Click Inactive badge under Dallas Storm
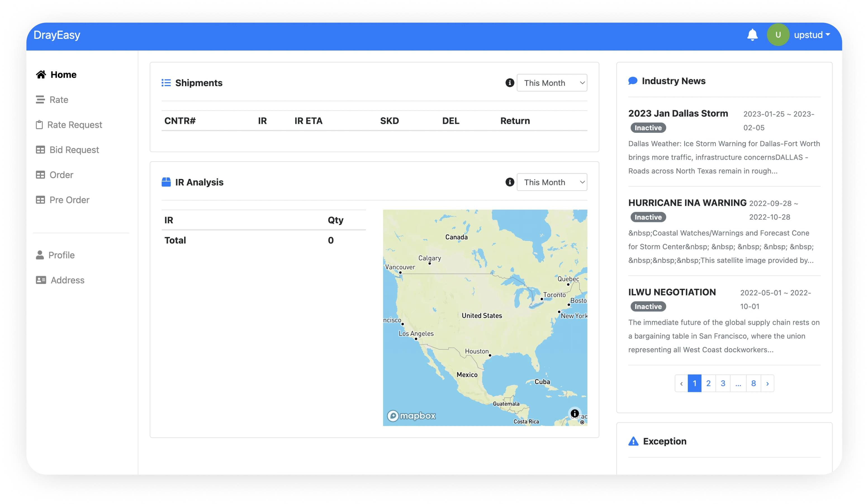Viewport: 868px width, 504px height. tap(648, 127)
